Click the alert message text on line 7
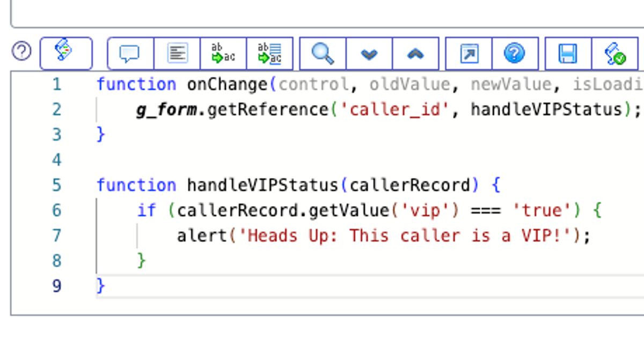This screenshot has height=338, width=644. (x=401, y=236)
